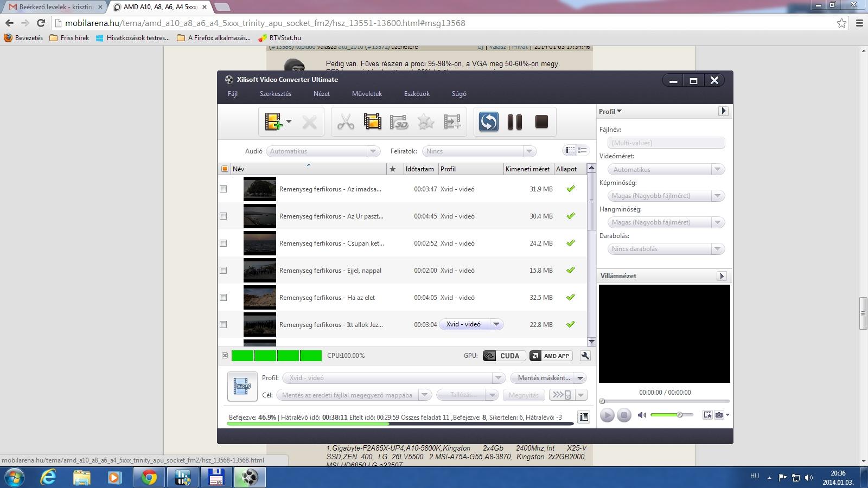Click the Fájlnév Multi-values input field

tap(666, 143)
